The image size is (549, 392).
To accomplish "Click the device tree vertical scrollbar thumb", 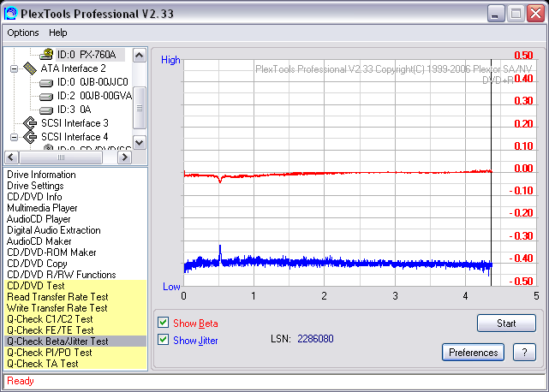I will [140, 108].
